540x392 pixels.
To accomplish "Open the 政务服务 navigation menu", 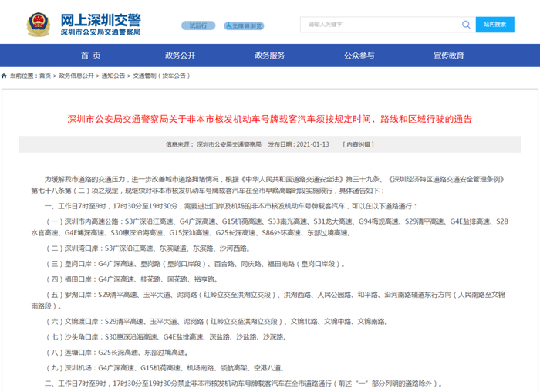I will click(x=270, y=56).
